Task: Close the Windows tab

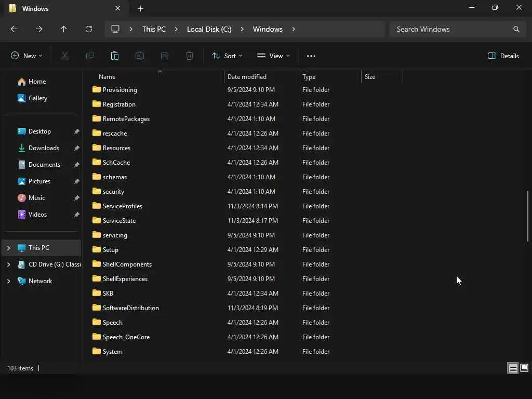Action: 118,8
